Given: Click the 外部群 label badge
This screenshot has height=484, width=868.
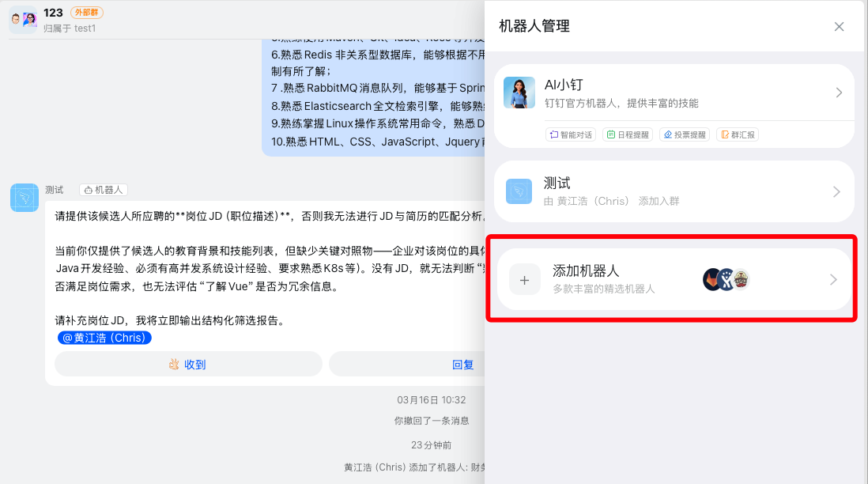Looking at the screenshot, I should point(86,13).
